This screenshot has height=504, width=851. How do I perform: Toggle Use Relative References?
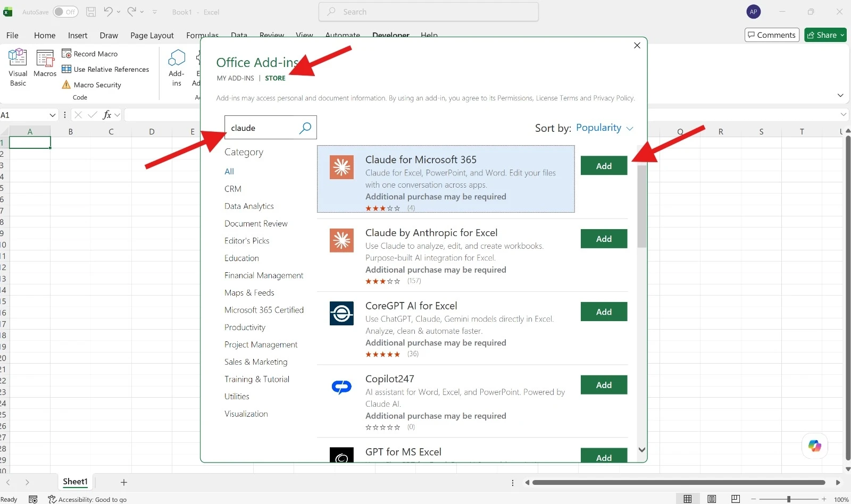point(105,69)
